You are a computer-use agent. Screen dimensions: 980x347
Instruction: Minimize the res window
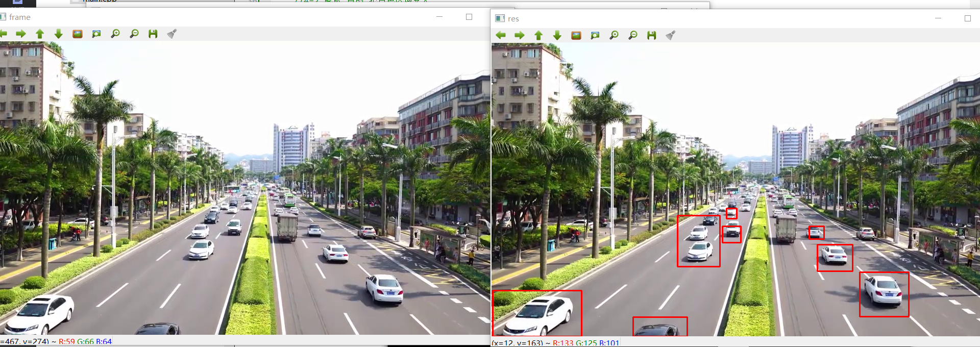[x=938, y=18]
